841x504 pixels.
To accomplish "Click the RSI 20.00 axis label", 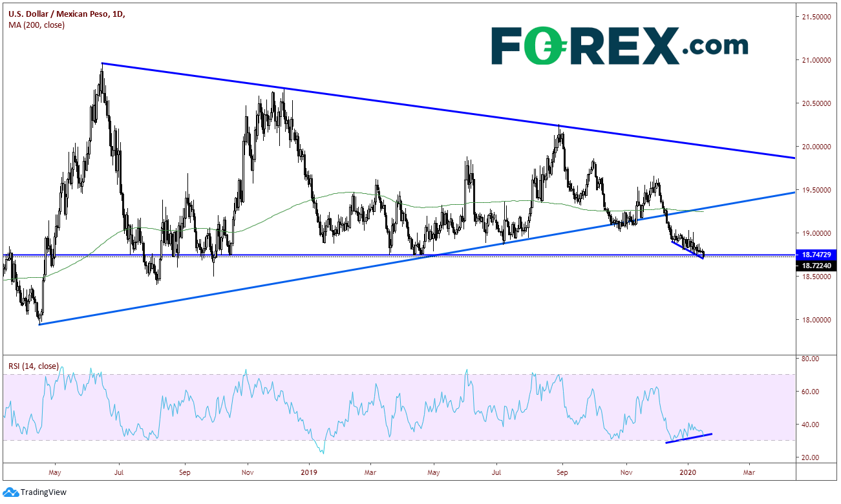I will click(x=811, y=457).
